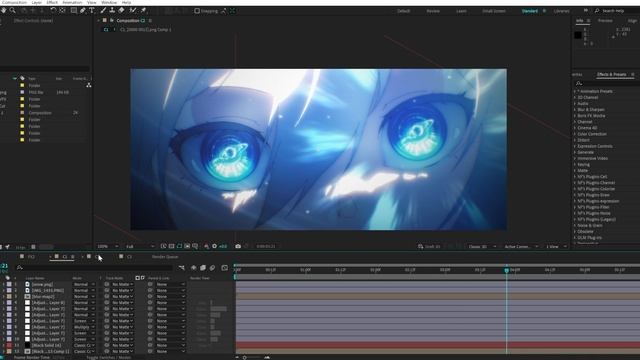Image resolution: width=640 pixels, height=360 pixels.
Task: Click the black color swatch in Info panel
Action: tap(578, 35)
